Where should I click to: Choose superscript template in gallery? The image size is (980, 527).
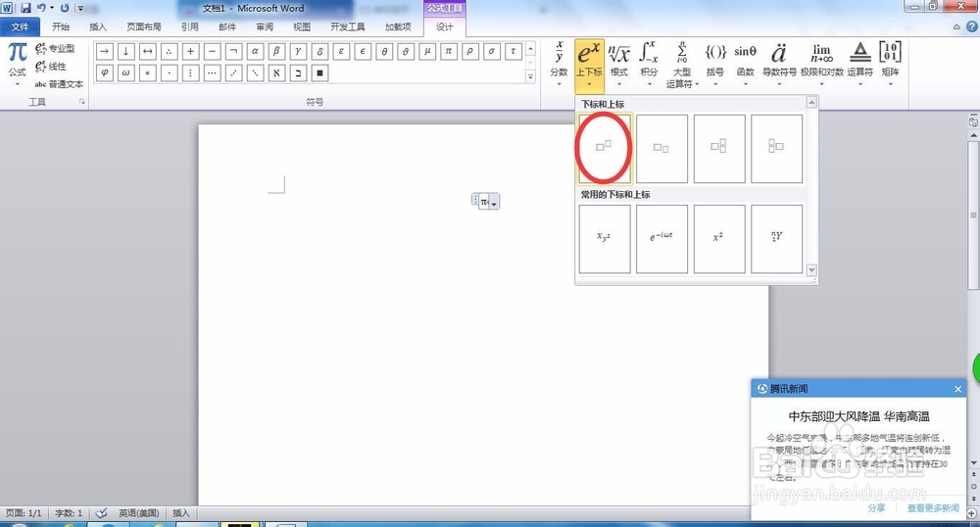click(605, 149)
